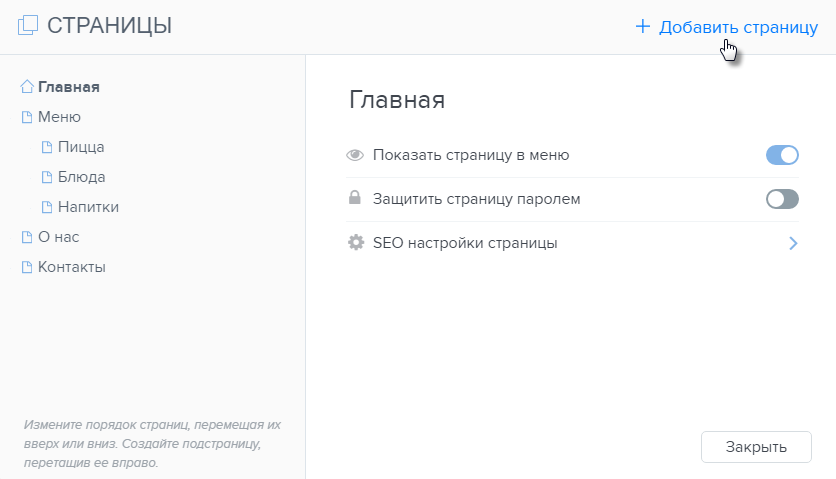Viewport: 836px width, 479px height.
Task: Open the SEO настройки страницы row
Action: tap(573, 243)
